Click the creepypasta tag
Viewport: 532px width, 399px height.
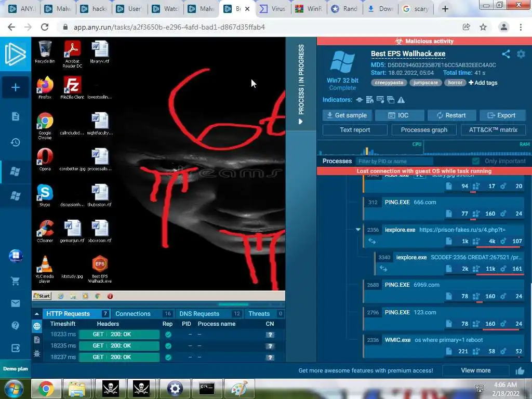(389, 83)
